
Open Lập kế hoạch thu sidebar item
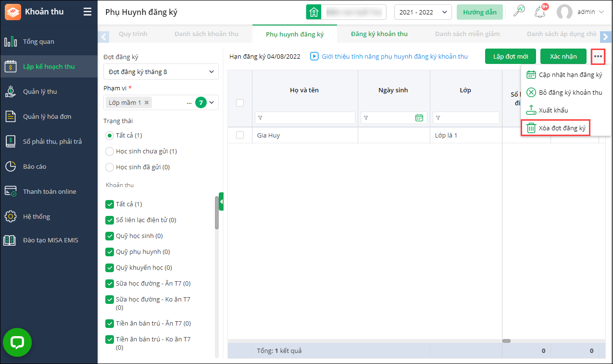pos(49,66)
